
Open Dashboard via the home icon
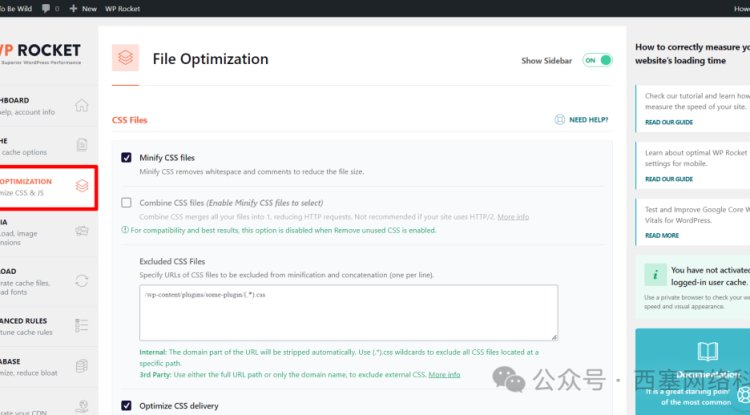click(82, 106)
